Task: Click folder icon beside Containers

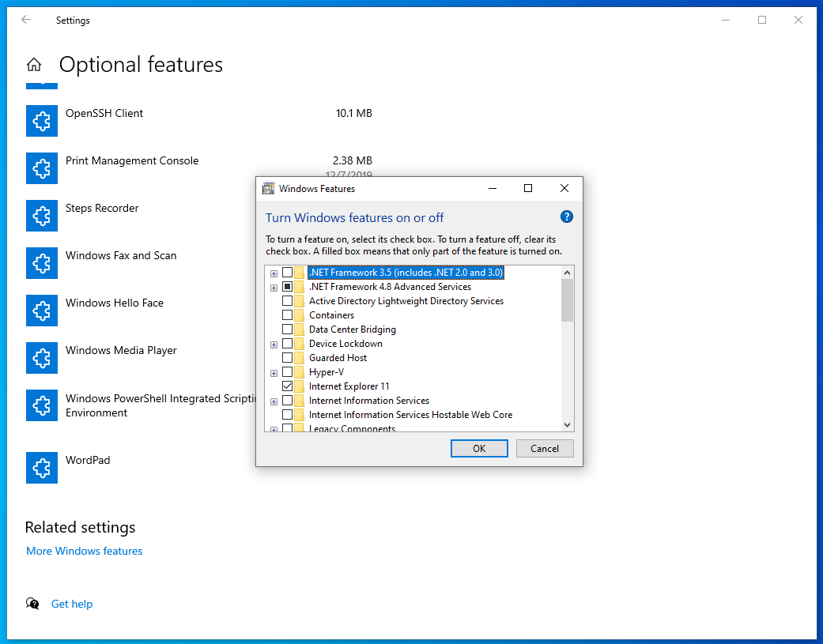Action: [299, 315]
